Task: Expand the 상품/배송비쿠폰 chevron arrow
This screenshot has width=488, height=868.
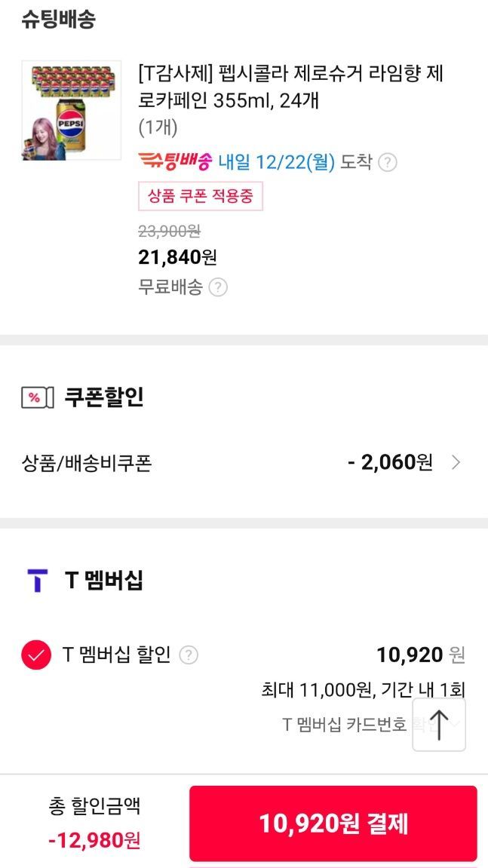Action: (456, 463)
